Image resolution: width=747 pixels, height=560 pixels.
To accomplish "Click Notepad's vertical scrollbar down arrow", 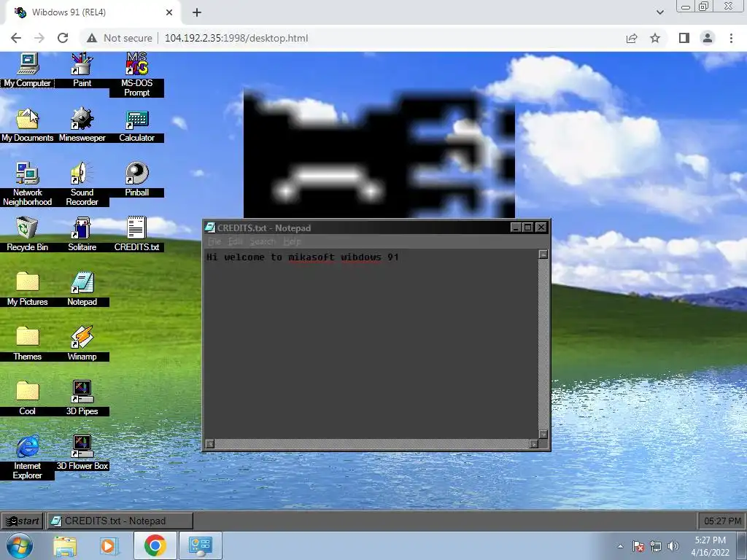I will pyautogui.click(x=543, y=435).
